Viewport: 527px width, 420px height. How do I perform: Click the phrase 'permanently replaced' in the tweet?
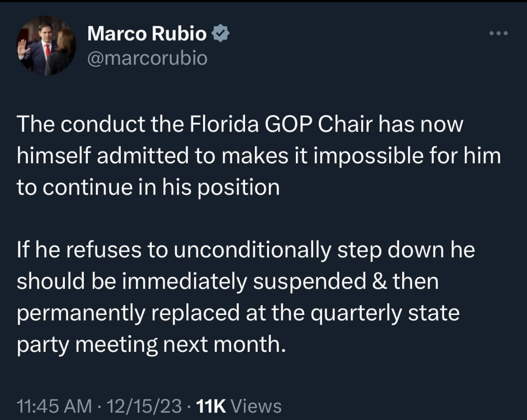tap(128, 313)
